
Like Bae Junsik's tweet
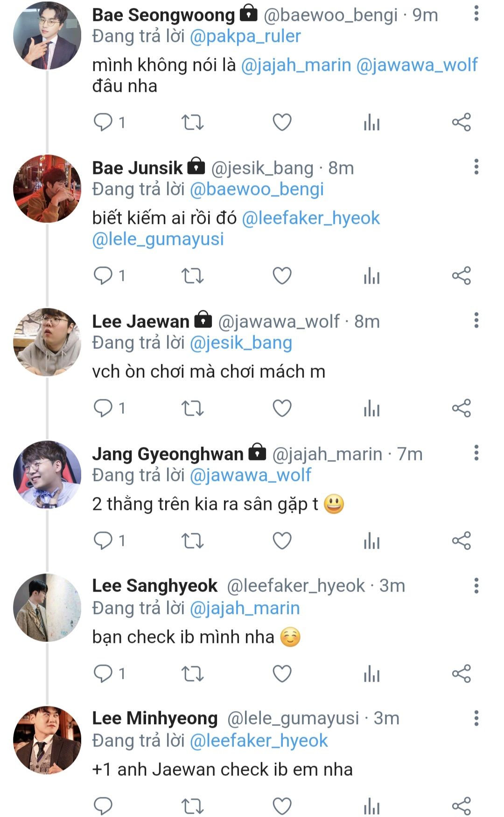click(x=282, y=276)
